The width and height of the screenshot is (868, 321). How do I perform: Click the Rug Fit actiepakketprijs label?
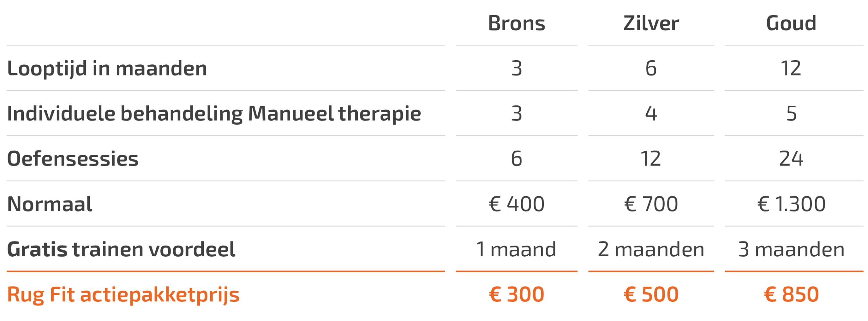pos(123,295)
